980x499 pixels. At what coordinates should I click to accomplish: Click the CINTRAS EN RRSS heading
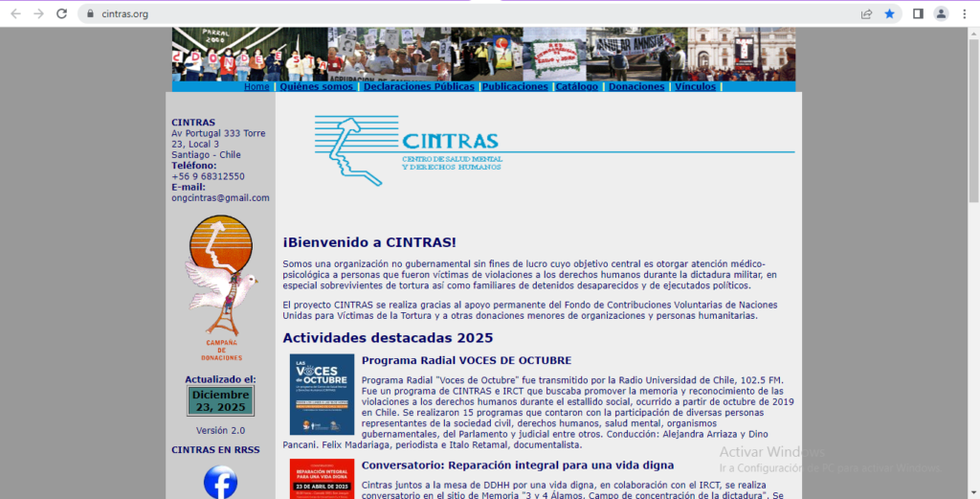215,450
